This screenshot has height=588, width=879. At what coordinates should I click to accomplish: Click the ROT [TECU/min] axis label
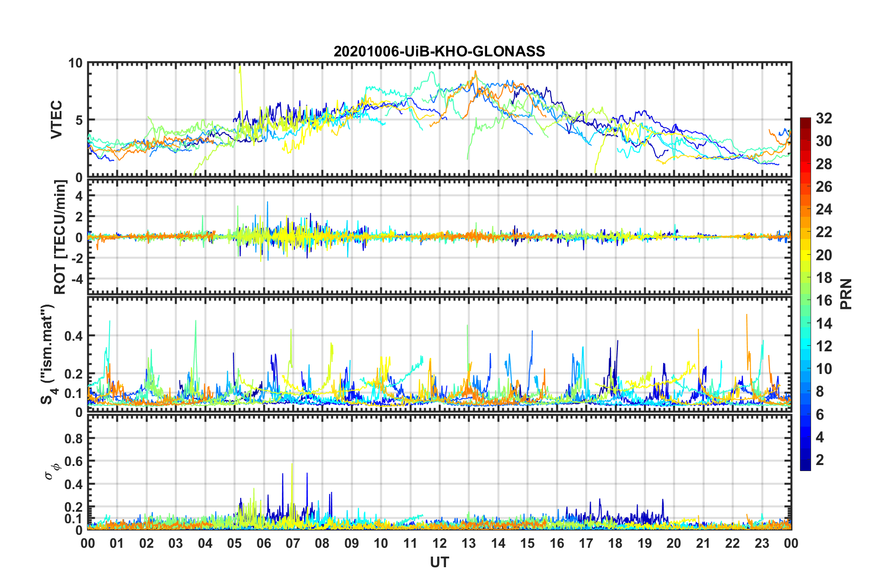tap(60, 237)
